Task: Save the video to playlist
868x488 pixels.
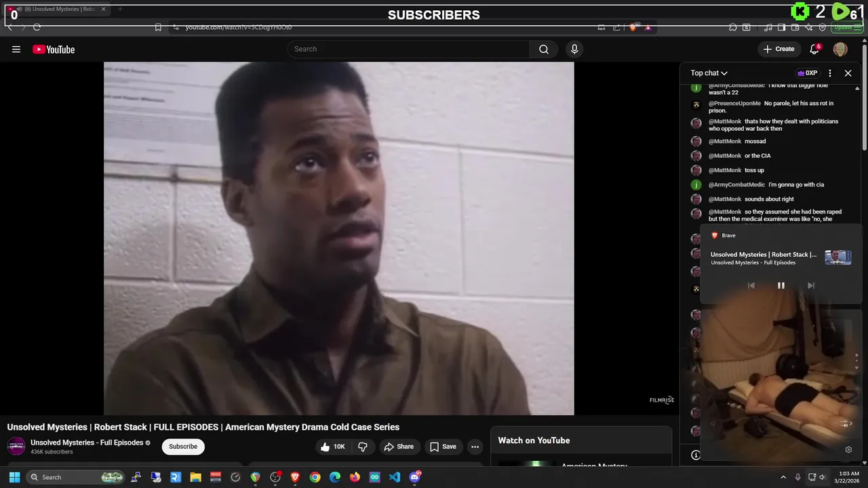Action: point(443,447)
